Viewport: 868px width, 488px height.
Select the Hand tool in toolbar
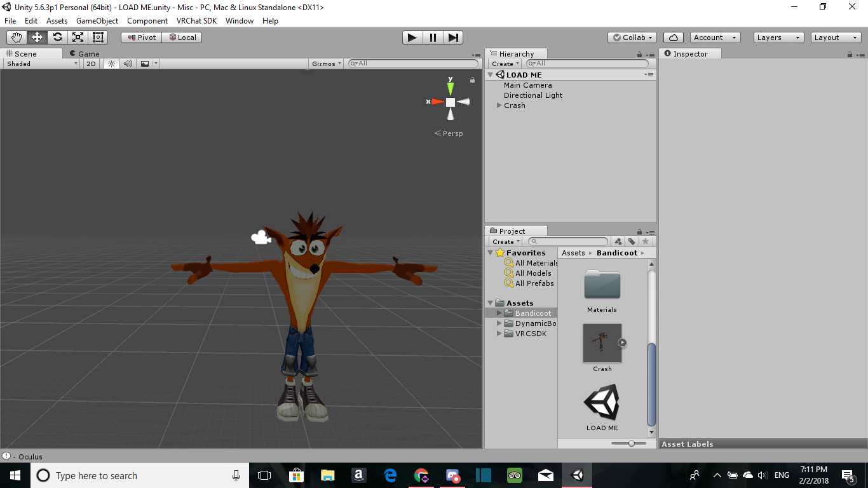(x=17, y=37)
